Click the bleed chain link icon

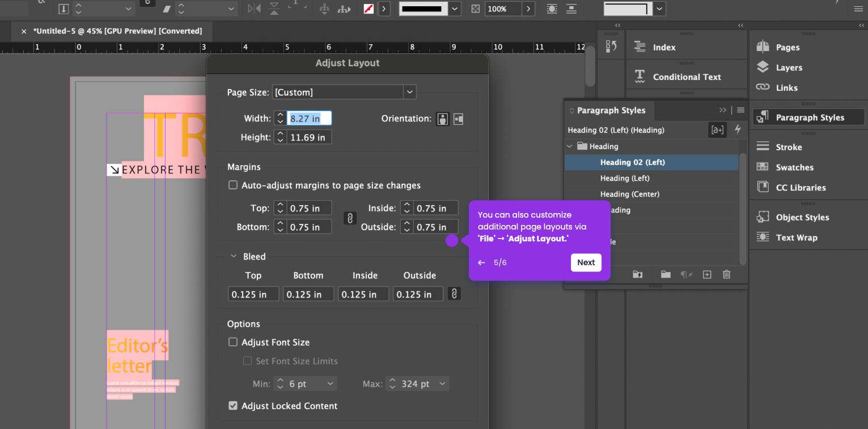(454, 294)
